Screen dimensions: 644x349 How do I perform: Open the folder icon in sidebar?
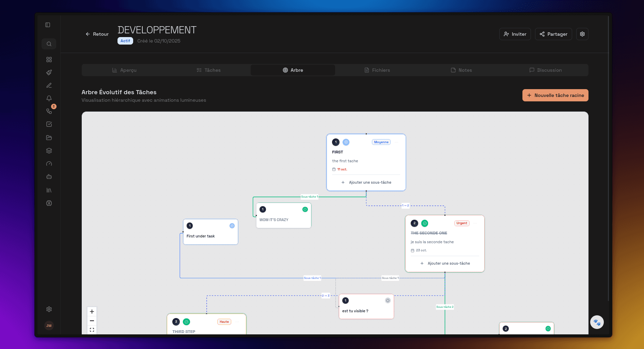(x=49, y=138)
